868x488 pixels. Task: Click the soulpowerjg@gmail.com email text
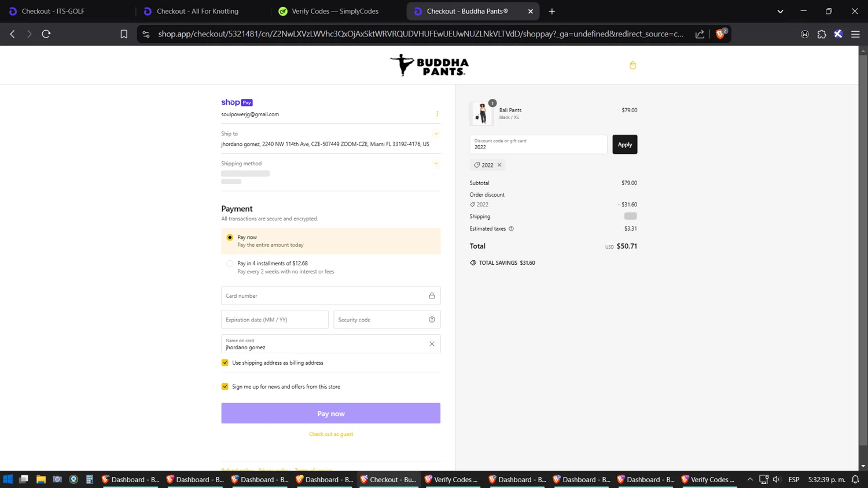(250, 114)
